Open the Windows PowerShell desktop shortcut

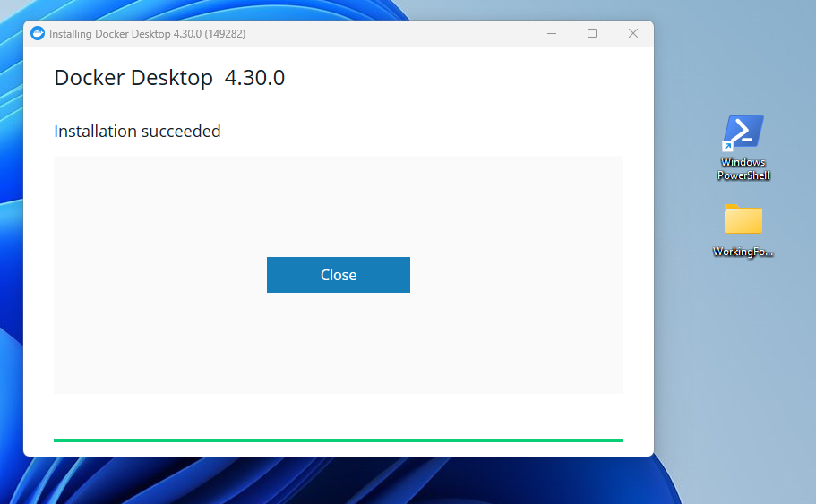[x=743, y=147]
